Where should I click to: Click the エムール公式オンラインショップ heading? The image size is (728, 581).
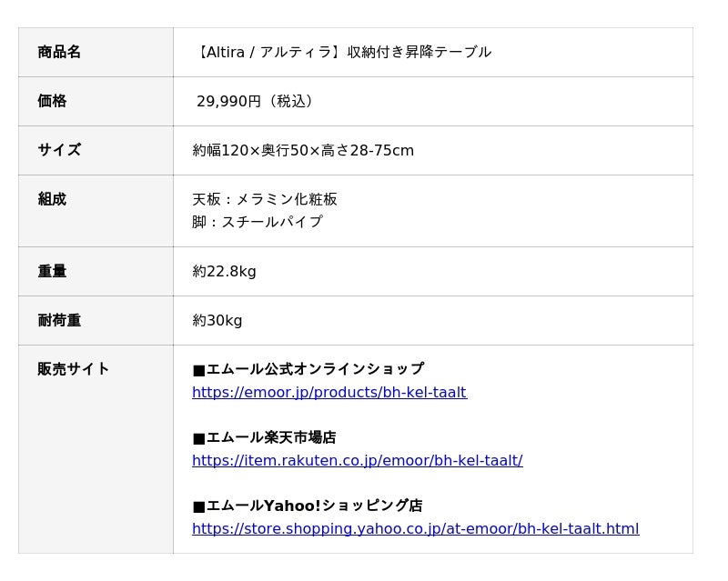308,369
